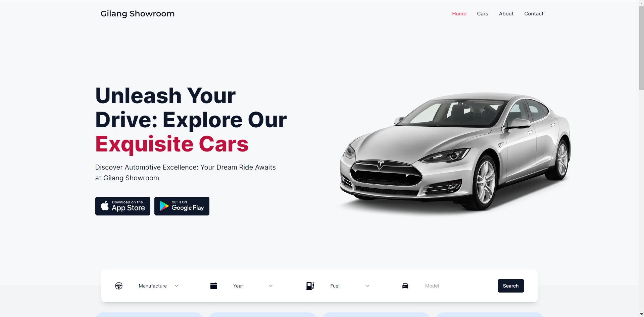
Task: Open the Cars menu link
Action: coord(483,14)
